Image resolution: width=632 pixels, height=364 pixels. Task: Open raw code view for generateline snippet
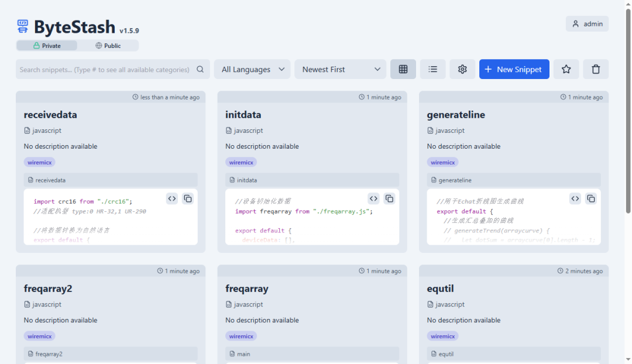(x=575, y=198)
